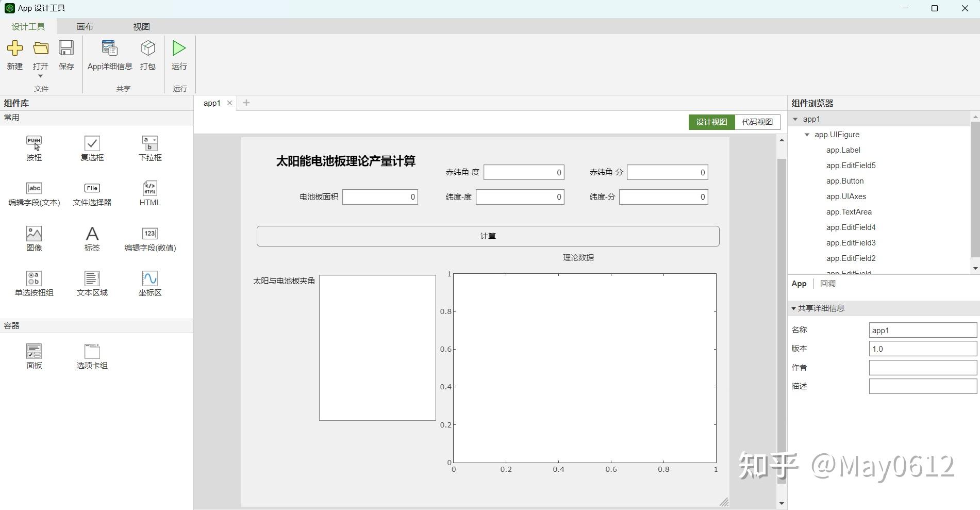
Task: Click the 作者 author input field
Action: pos(923,368)
